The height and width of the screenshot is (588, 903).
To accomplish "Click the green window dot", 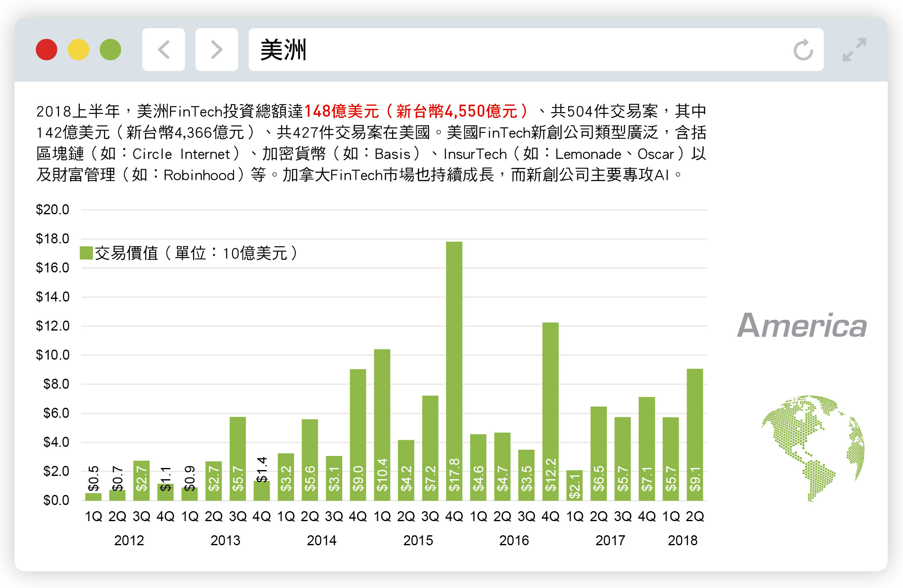I will [110, 50].
